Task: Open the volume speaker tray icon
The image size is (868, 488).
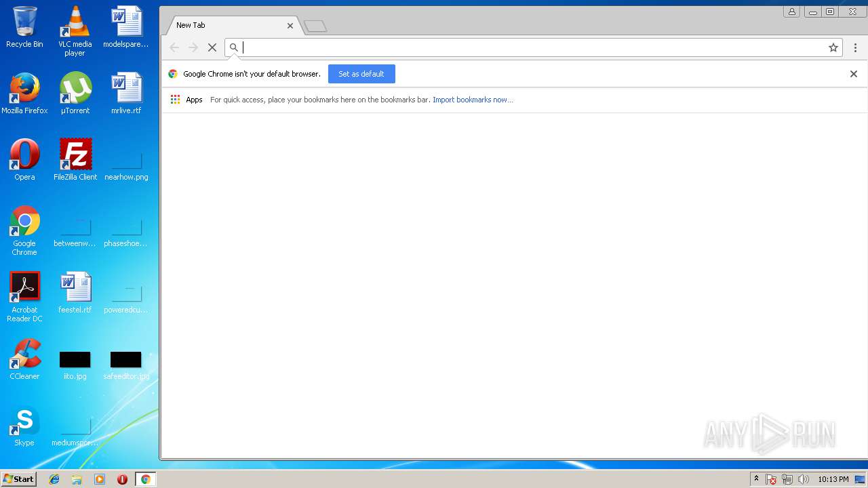Action: point(804,479)
